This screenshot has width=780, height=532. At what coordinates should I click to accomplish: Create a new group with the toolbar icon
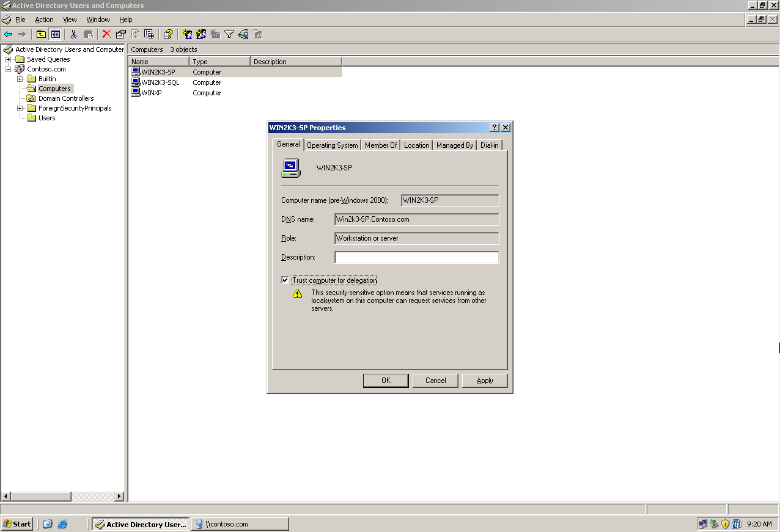coord(201,34)
